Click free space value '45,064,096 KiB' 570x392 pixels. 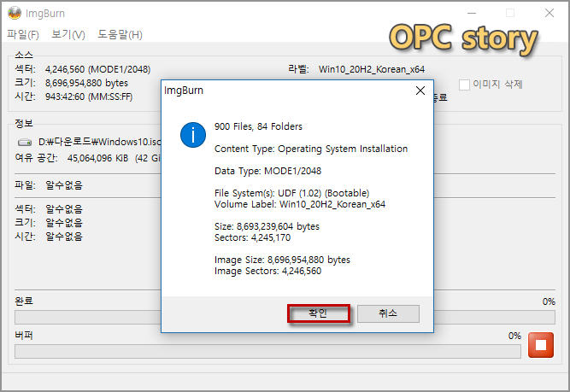click(97, 158)
